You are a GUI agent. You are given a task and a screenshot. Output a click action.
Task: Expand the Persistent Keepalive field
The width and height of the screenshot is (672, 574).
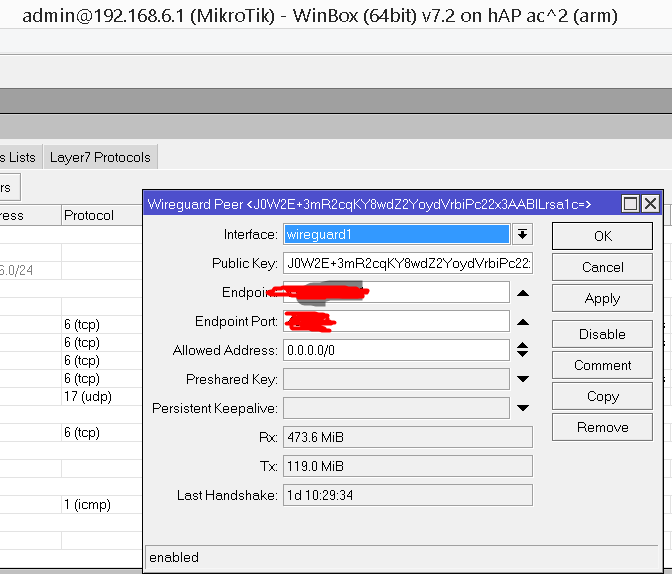(x=523, y=408)
